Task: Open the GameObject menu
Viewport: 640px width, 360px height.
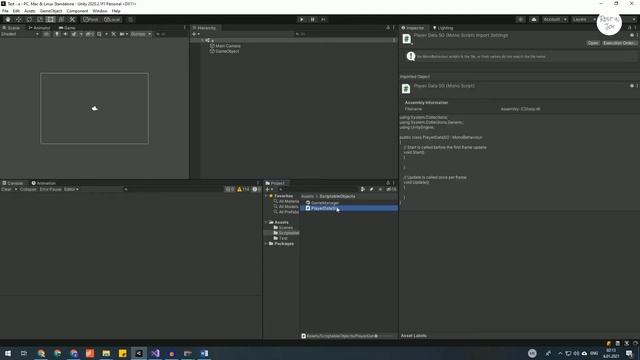Action: coord(51,11)
